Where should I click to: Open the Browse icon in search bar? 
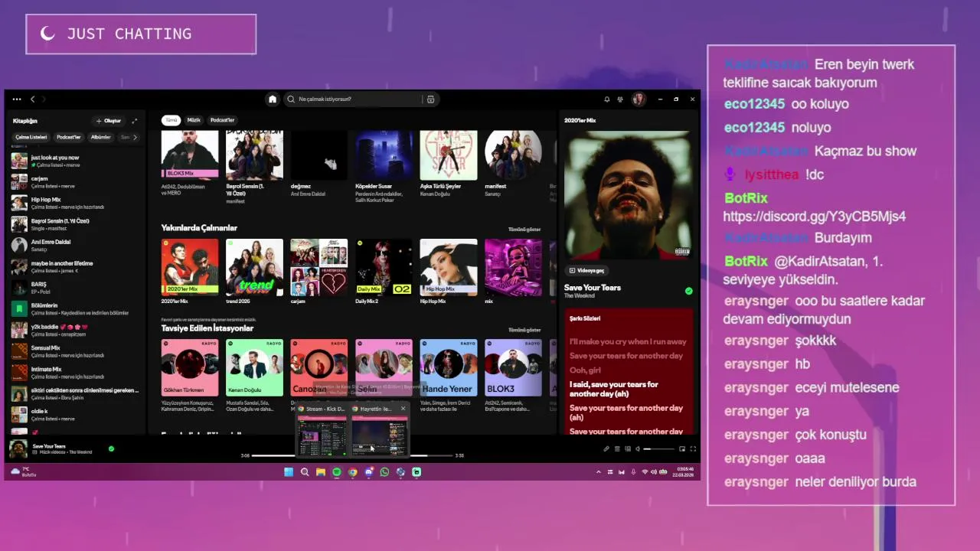point(430,99)
